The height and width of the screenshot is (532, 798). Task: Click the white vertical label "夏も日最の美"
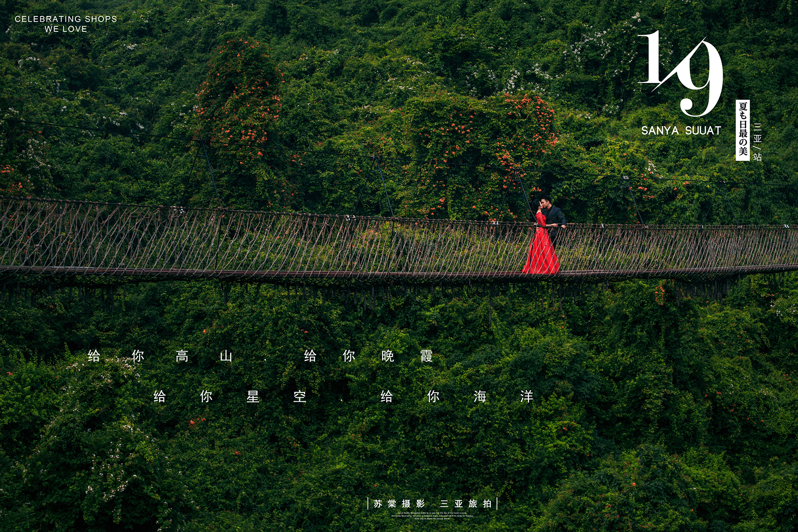[x=743, y=130]
